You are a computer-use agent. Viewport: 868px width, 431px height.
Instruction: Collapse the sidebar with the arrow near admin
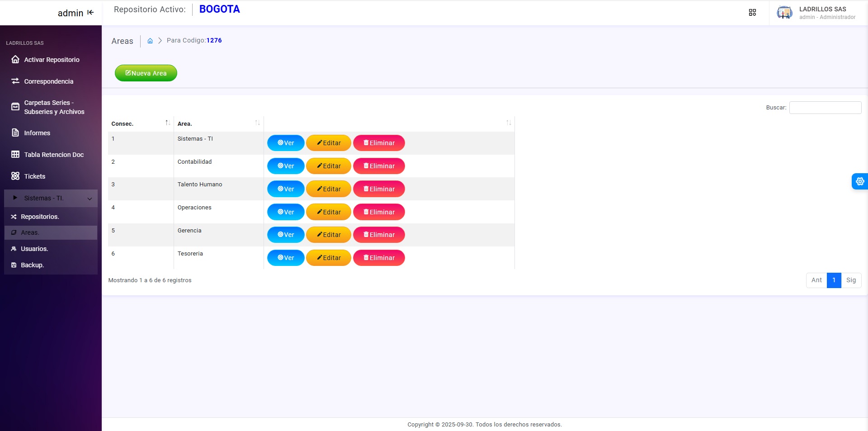pyautogui.click(x=90, y=13)
